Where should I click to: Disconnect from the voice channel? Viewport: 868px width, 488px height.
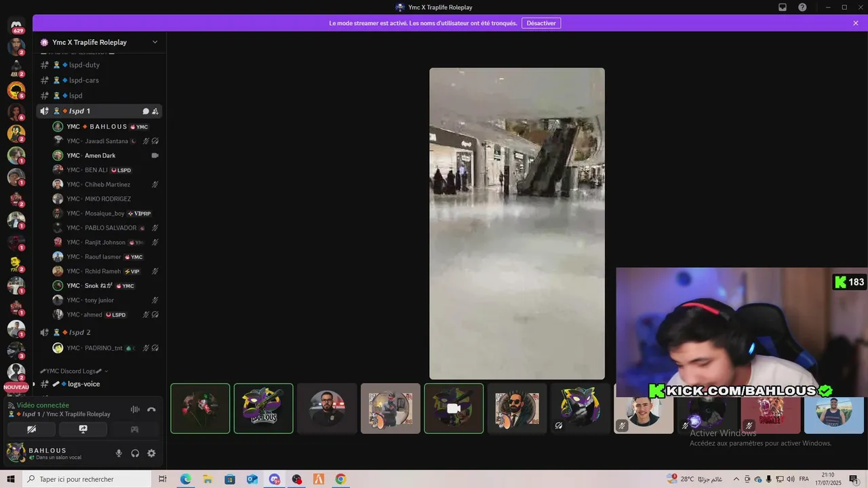coord(151,409)
